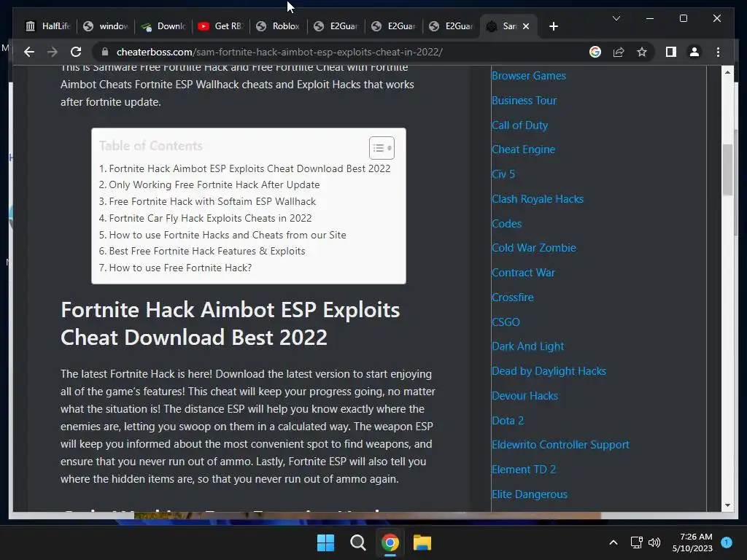Open the Dota 2 category
Screen dimensions: 747x560
pos(508,421)
